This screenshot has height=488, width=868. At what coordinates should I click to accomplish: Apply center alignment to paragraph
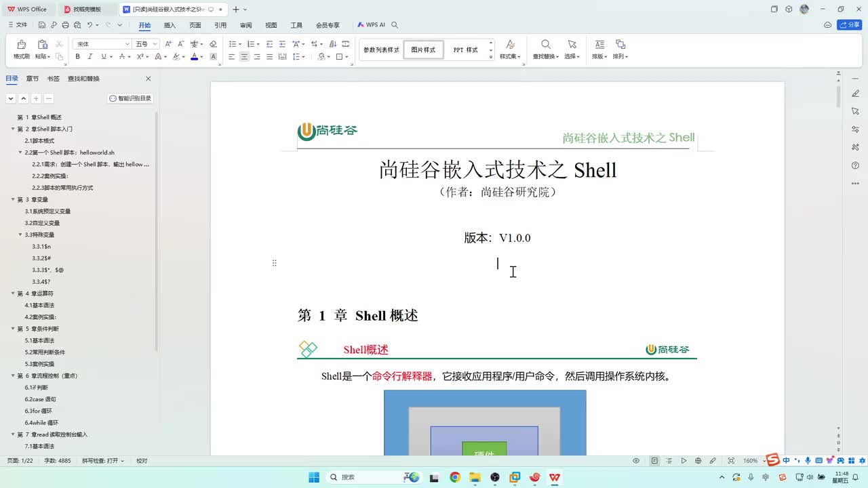(244, 57)
